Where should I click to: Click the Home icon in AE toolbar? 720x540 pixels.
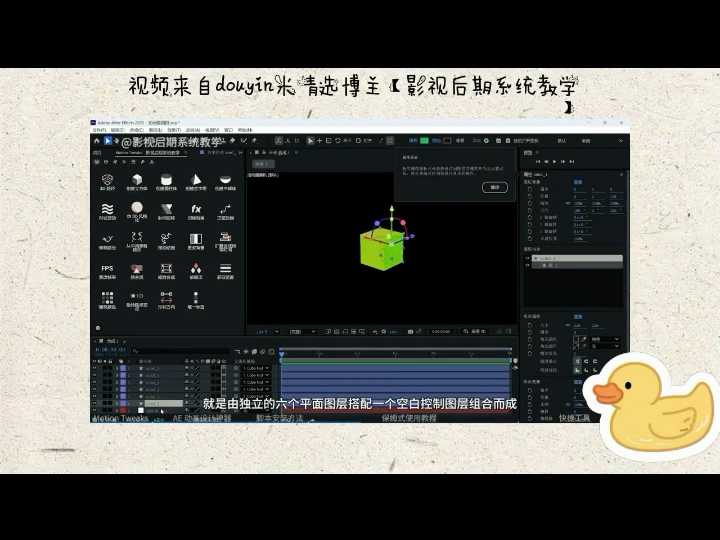coord(97,141)
